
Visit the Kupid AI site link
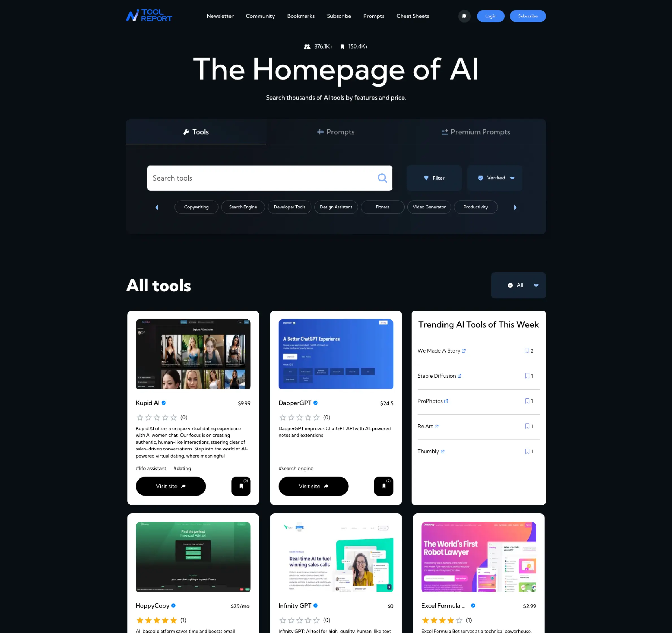[x=171, y=486]
